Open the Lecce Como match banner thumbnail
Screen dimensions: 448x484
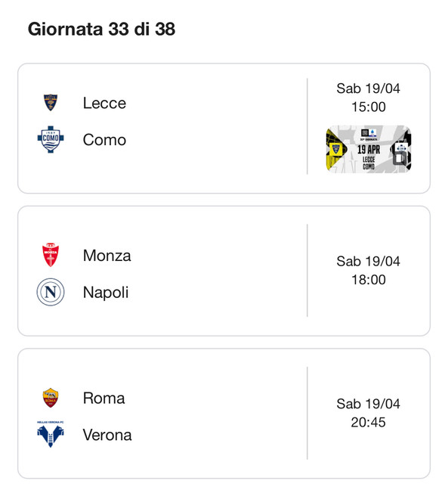click(x=369, y=149)
